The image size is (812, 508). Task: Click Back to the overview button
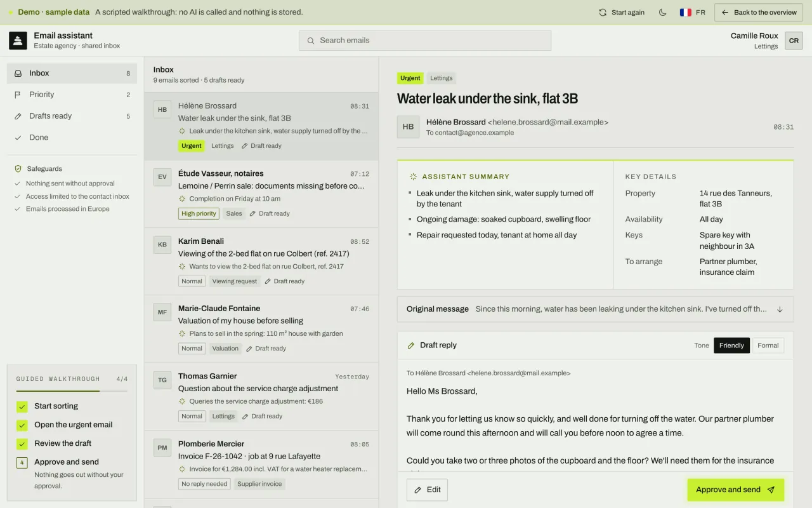click(x=759, y=12)
